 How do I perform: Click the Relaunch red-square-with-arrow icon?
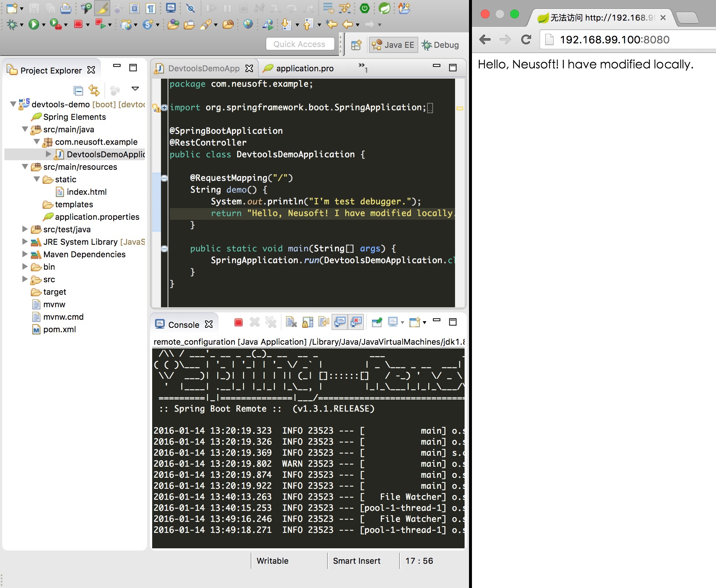click(x=100, y=24)
